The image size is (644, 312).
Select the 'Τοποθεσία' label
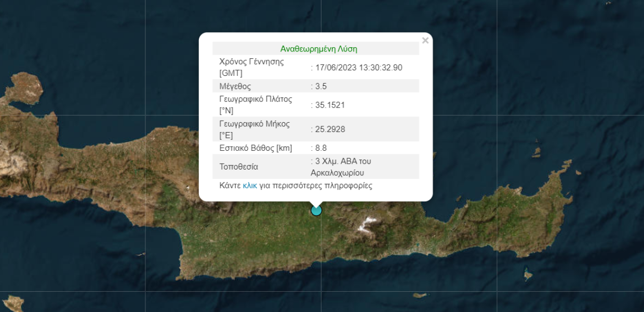click(239, 167)
